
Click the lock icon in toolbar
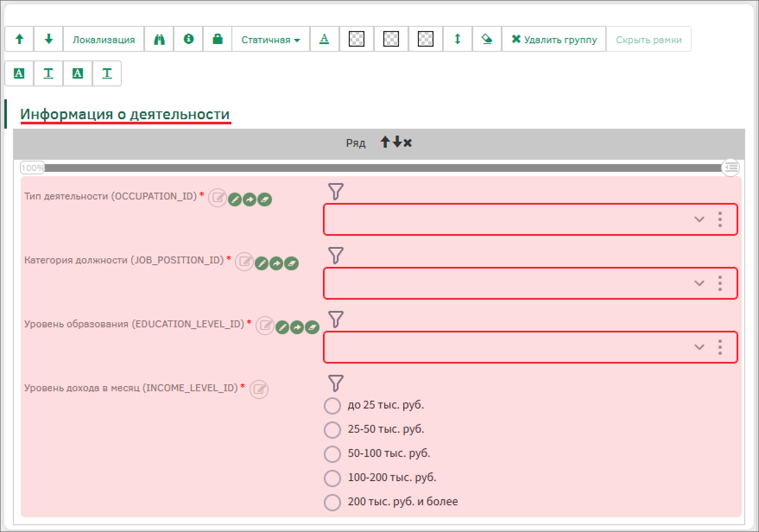click(218, 39)
